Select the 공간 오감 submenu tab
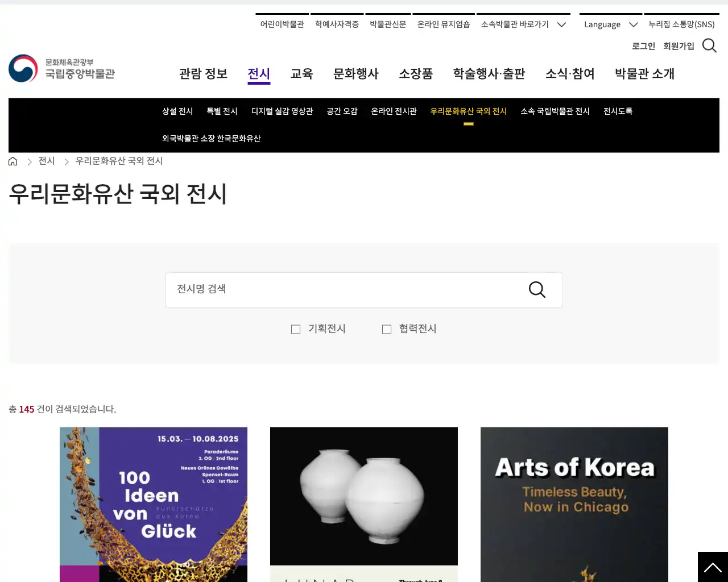Image resolution: width=728 pixels, height=582 pixels. coord(342,111)
